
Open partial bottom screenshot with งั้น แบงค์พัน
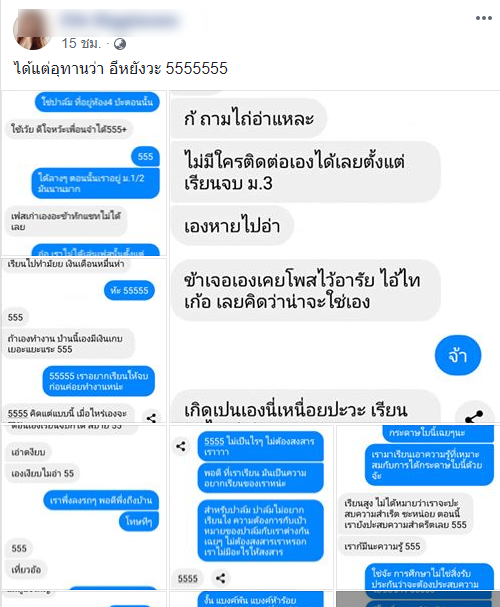(252, 599)
